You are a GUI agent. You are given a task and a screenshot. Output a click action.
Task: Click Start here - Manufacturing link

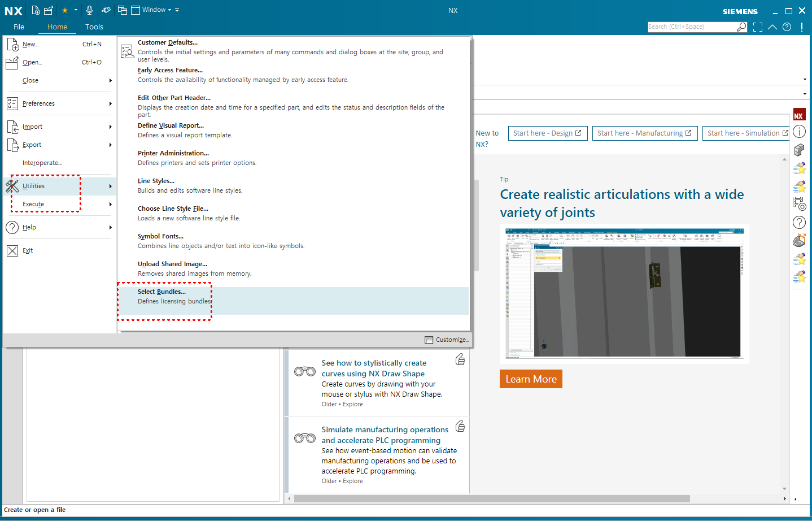pos(645,133)
